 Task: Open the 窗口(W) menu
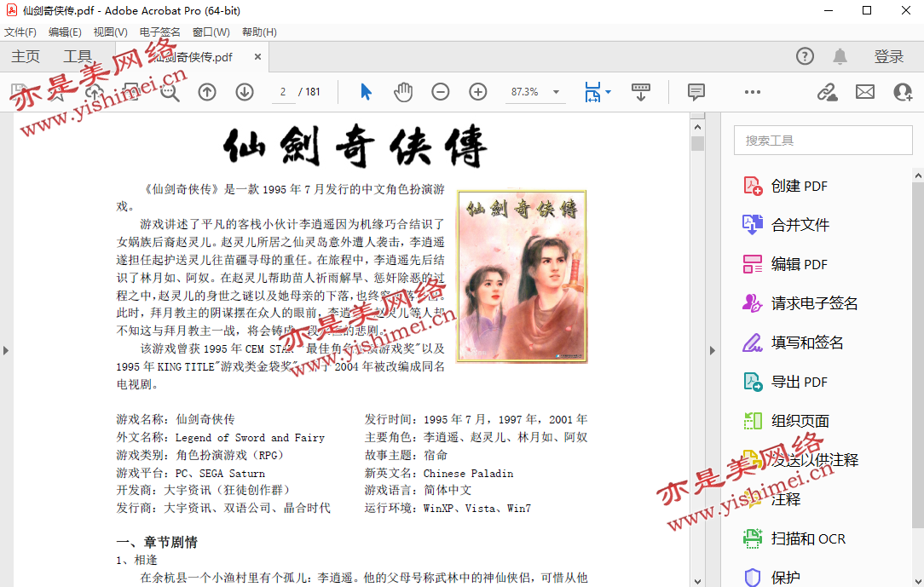211,32
